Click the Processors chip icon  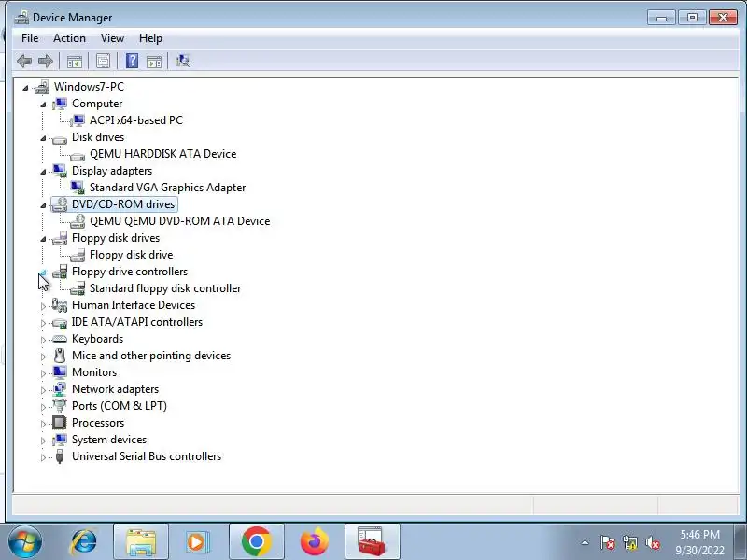(x=60, y=423)
